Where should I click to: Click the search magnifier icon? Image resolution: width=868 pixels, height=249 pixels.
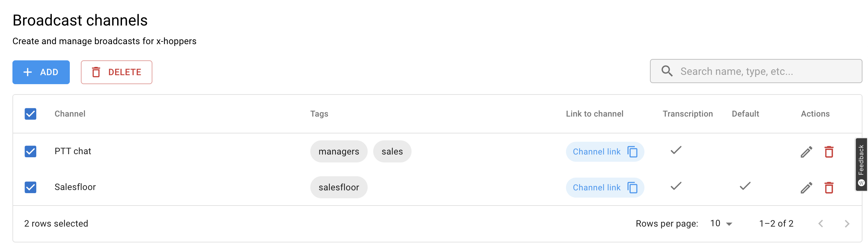667,71
